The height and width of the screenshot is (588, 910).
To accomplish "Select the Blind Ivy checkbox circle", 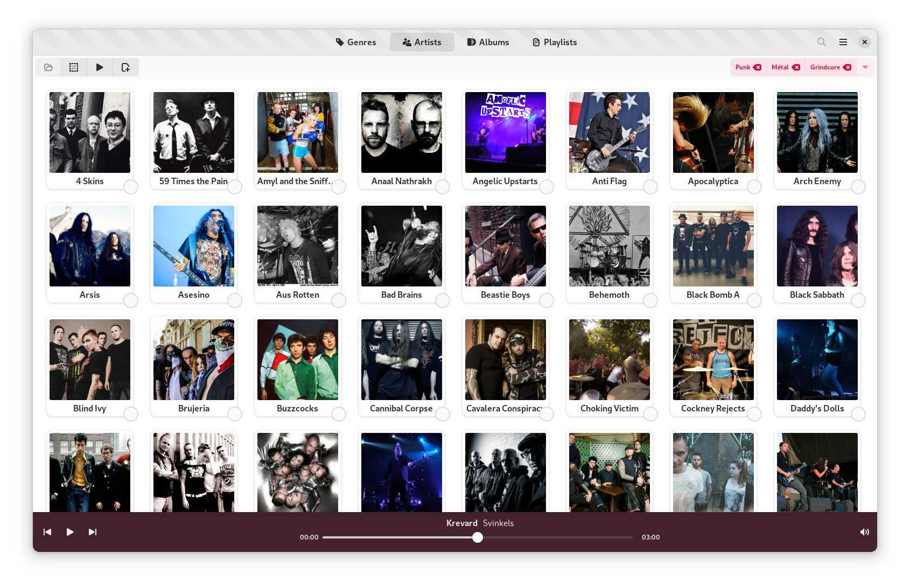I will coord(131,414).
